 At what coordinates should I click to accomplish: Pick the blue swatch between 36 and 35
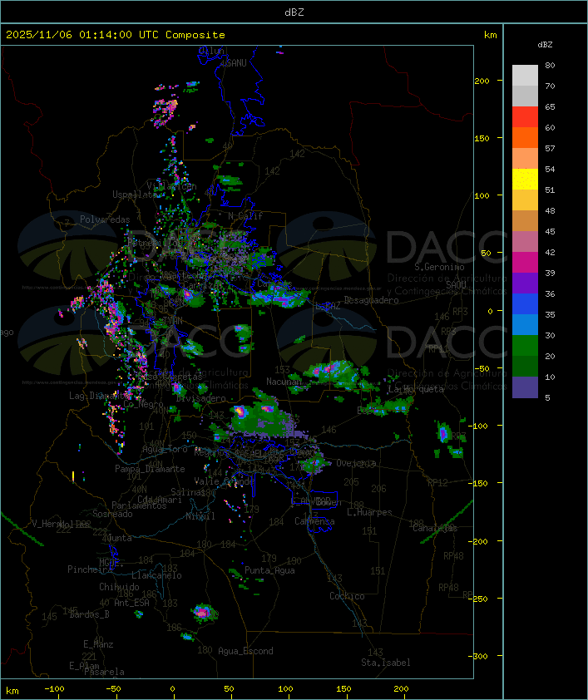click(x=525, y=304)
